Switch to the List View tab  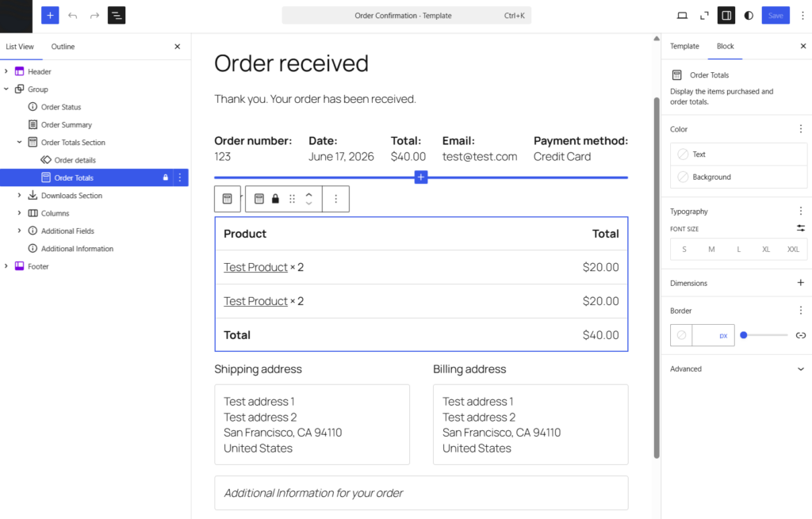pos(20,47)
